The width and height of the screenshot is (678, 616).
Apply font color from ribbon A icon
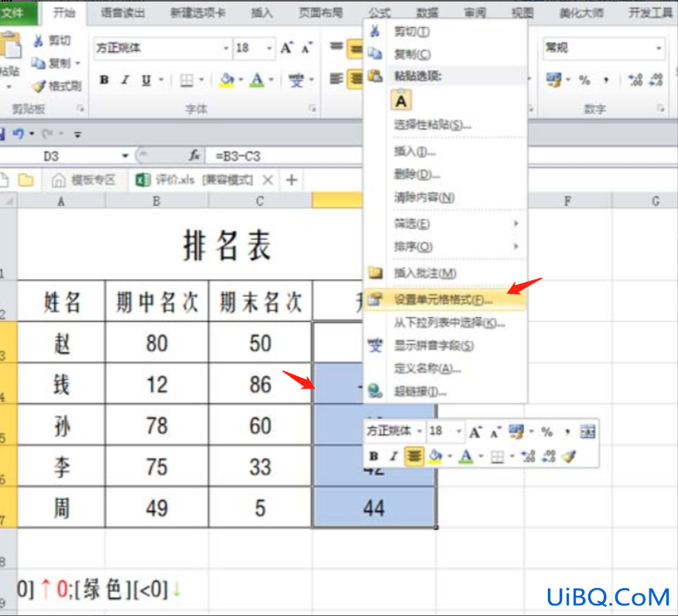coord(257,80)
